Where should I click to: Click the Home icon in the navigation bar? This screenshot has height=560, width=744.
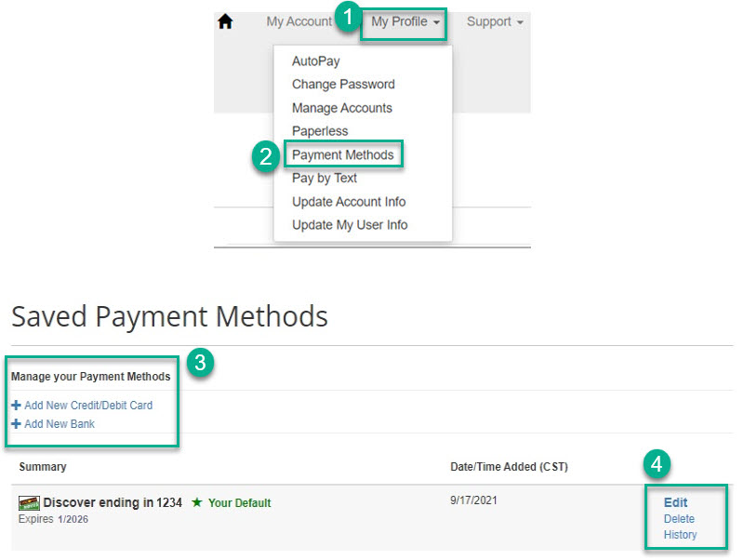pos(224,20)
